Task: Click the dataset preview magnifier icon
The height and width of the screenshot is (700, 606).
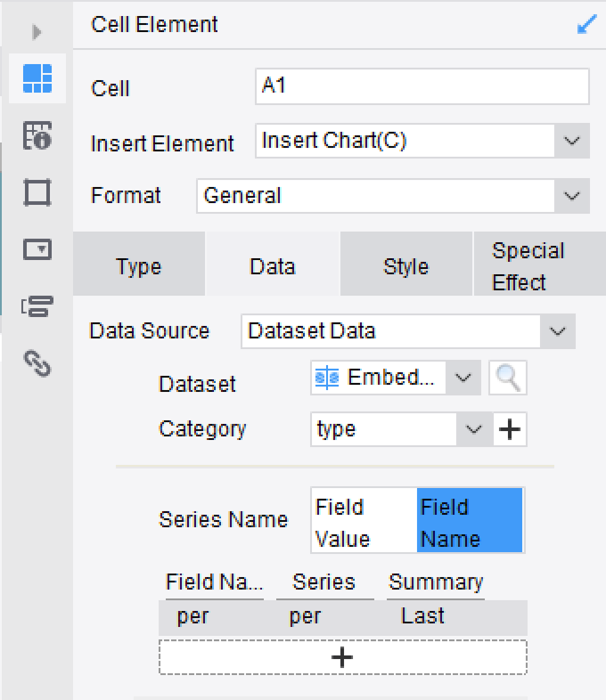Action: (508, 378)
